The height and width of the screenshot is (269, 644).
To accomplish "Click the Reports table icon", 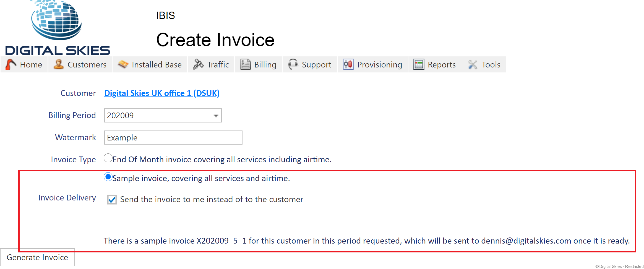I will pos(419,64).
